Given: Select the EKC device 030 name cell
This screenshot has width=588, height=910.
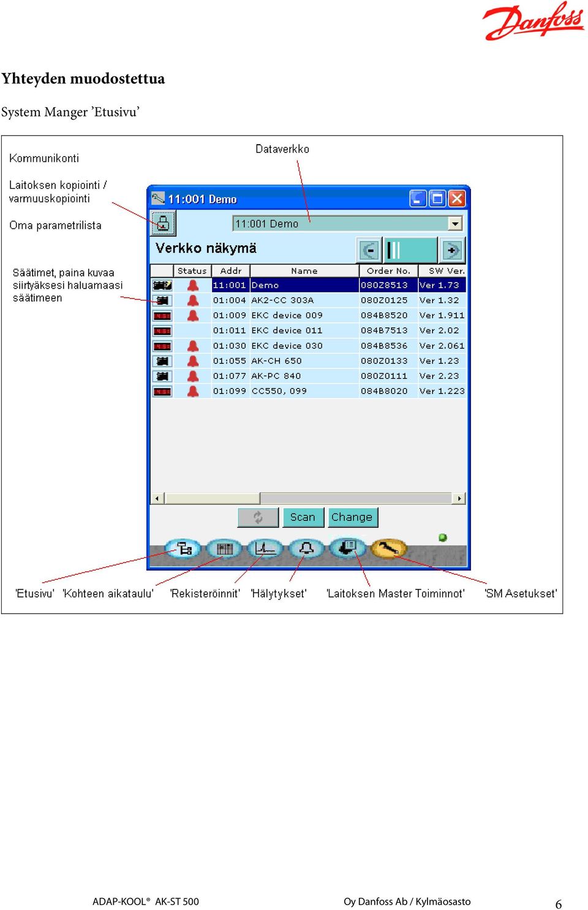Looking at the screenshot, I should tap(304, 346).
